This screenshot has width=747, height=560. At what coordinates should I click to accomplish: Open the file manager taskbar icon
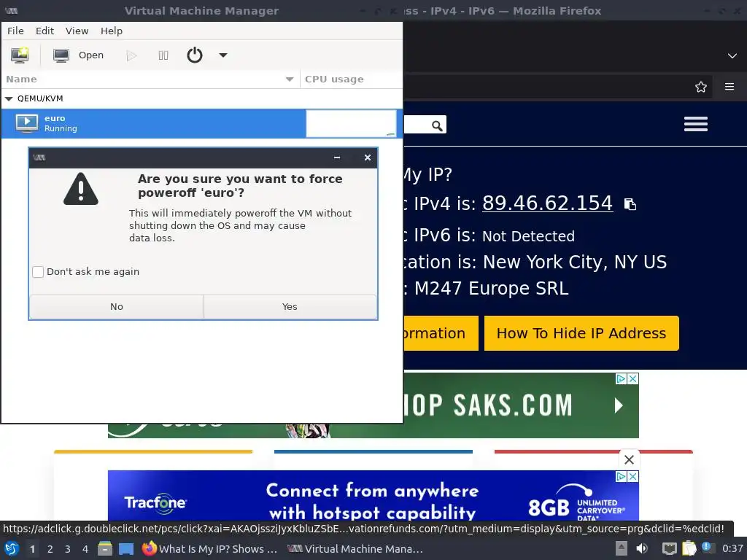pyautogui.click(x=105, y=549)
